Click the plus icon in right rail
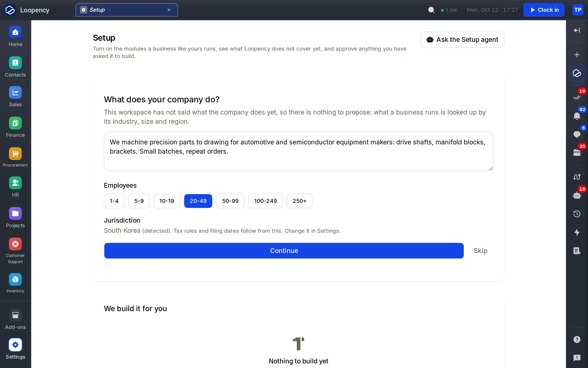Screen dimensions: 588x368 (577, 55)
